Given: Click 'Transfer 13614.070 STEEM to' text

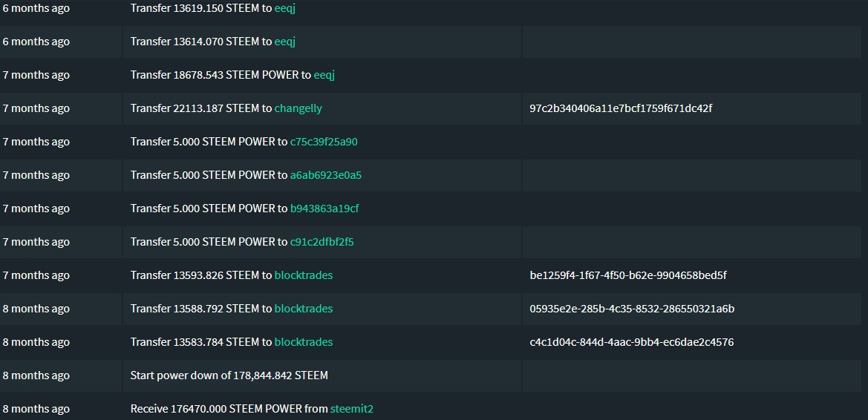Looking at the screenshot, I should pyautogui.click(x=201, y=42).
